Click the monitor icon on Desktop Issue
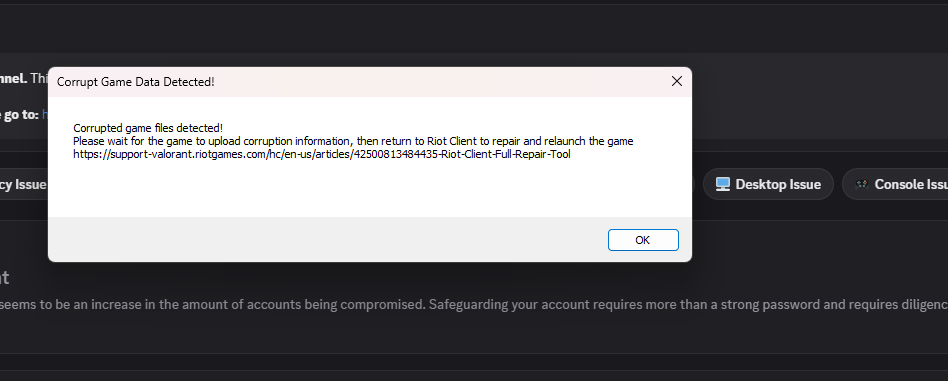This screenshot has width=948, height=381. [x=722, y=184]
